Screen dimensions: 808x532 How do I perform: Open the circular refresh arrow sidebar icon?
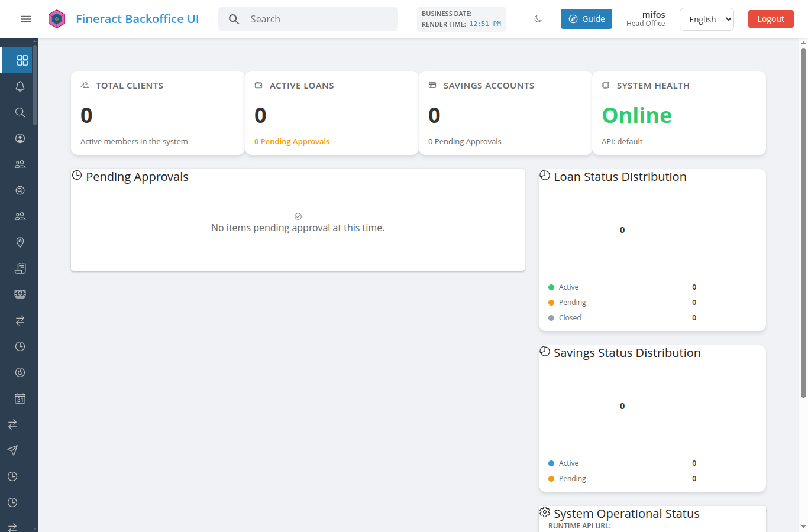tap(20, 372)
